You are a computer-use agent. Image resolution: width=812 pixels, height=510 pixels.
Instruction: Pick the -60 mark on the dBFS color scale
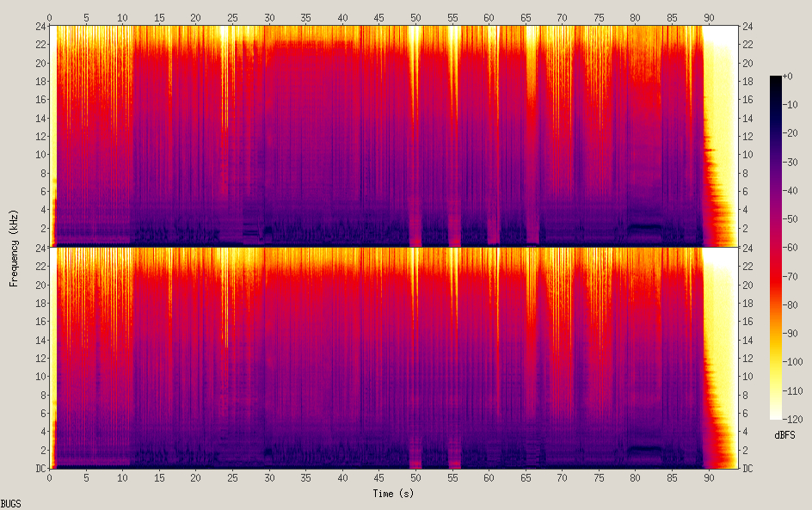790,248
